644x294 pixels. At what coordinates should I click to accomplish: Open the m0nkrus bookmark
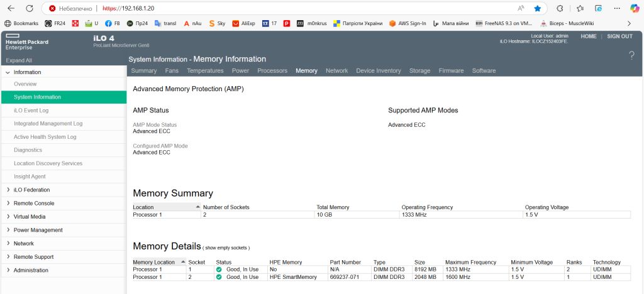point(312,23)
